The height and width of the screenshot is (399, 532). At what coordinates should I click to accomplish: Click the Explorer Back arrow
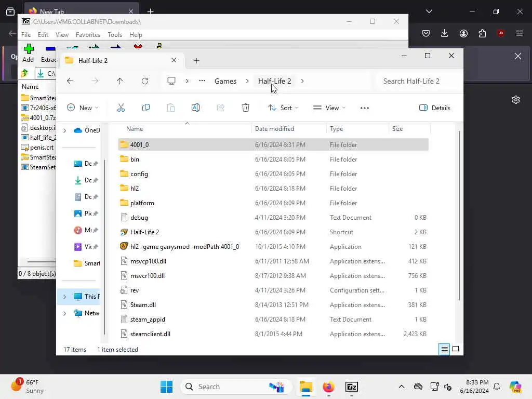pos(70,81)
